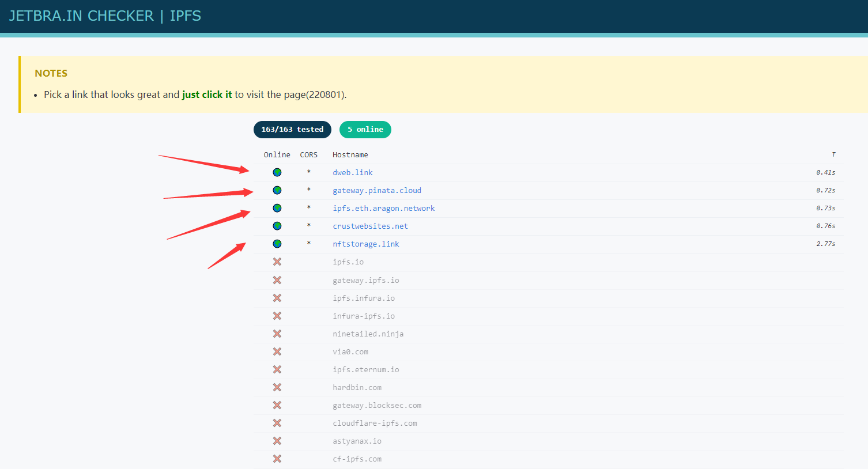Click the 0.41s response time

tap(825, 172)
